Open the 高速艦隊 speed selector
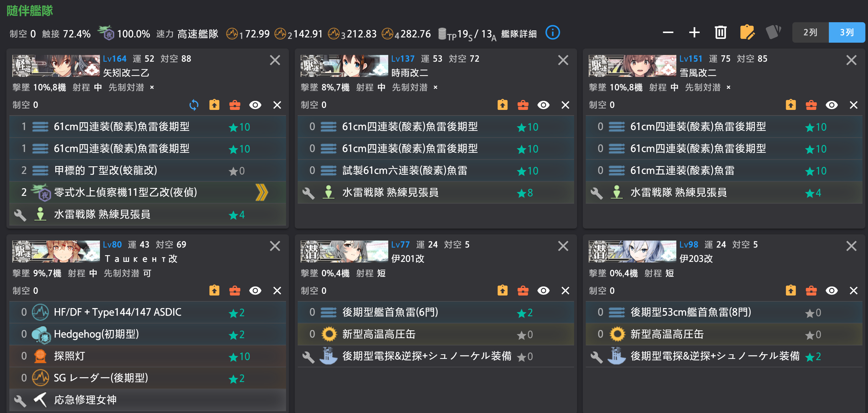The height and width of the screenshot is (413, 868). pos(197,33)
